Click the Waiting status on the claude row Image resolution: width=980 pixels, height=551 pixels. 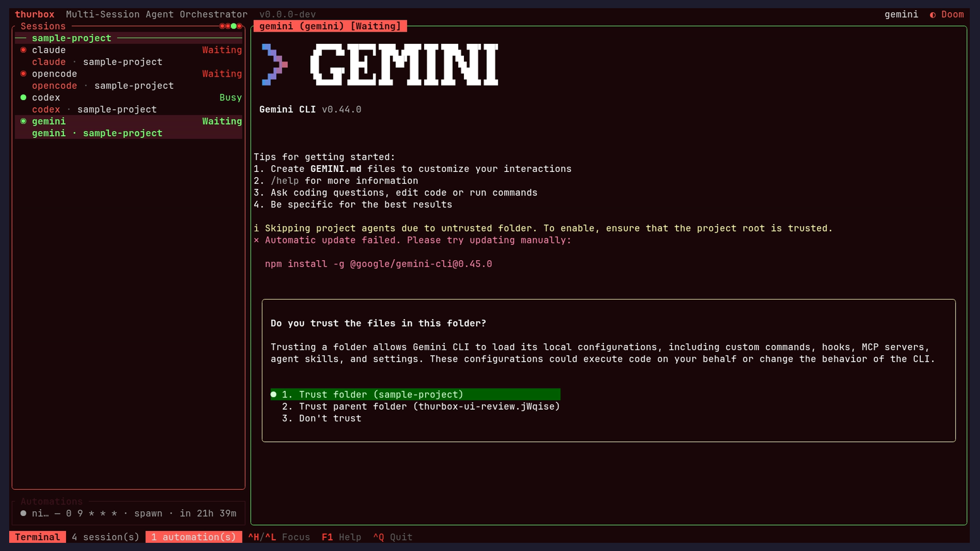222,50
